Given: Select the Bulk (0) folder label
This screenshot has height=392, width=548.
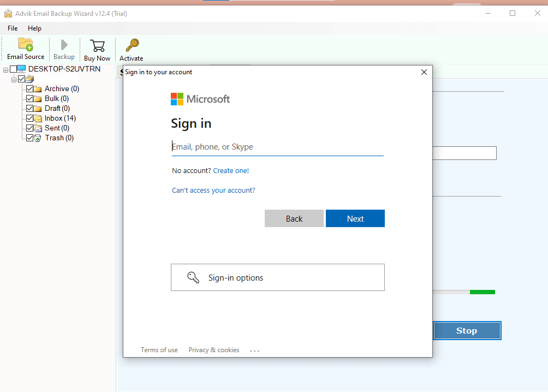Looking at the screenshot, I should pyautogui.click(x=57, y=99).
